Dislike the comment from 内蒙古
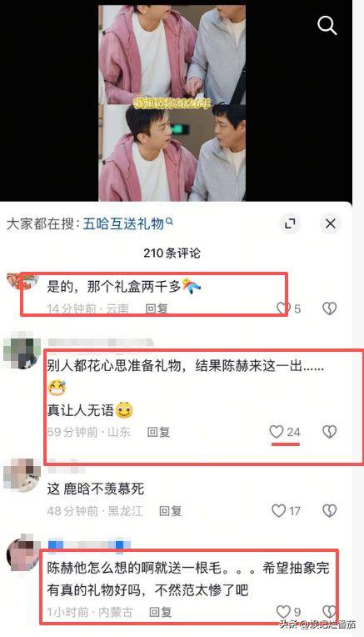Viewport: 364px width, 637px height. click(330, 611)
